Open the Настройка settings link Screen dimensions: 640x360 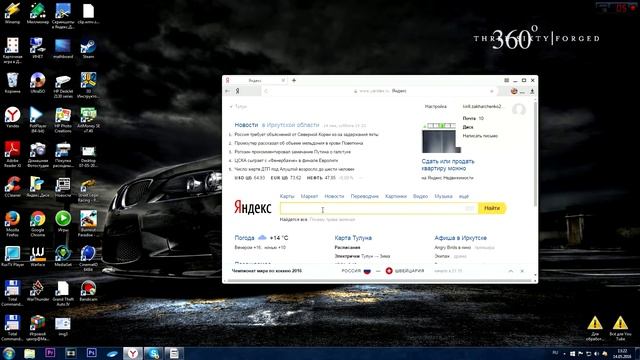coord(436,107)
